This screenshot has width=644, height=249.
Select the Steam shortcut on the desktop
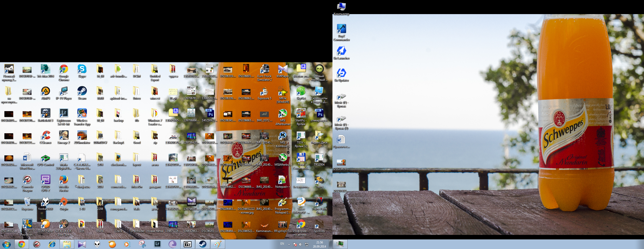(82, 93)
